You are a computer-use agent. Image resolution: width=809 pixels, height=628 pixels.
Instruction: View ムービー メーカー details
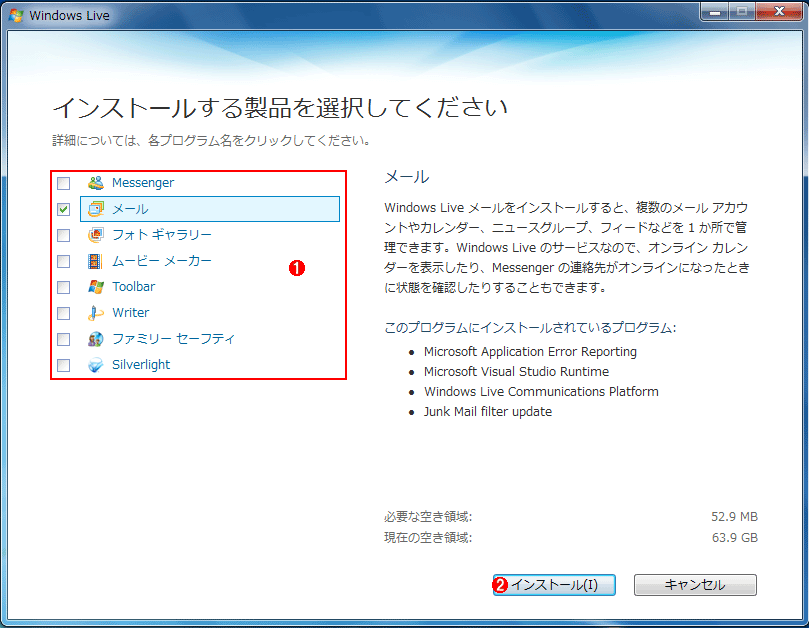tap(162, 261)
